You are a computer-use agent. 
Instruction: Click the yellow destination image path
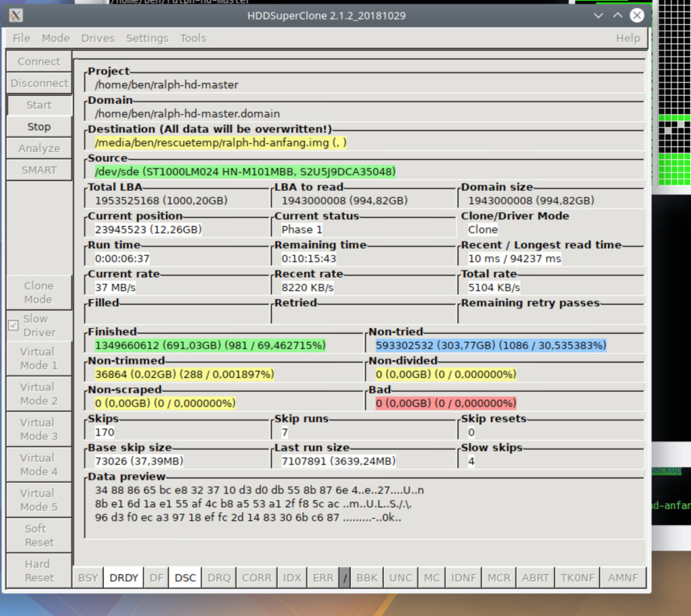pos(221,143)
